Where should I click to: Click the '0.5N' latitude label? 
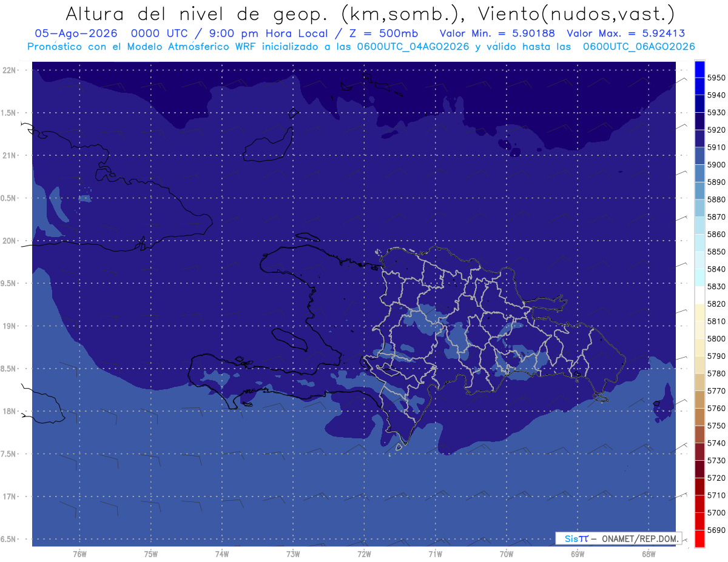click(x=8, y=198)
